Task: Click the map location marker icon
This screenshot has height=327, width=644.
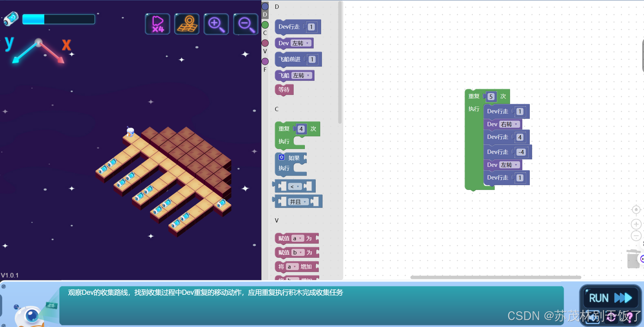Action: pyautogui.click(x=187, y=24)
